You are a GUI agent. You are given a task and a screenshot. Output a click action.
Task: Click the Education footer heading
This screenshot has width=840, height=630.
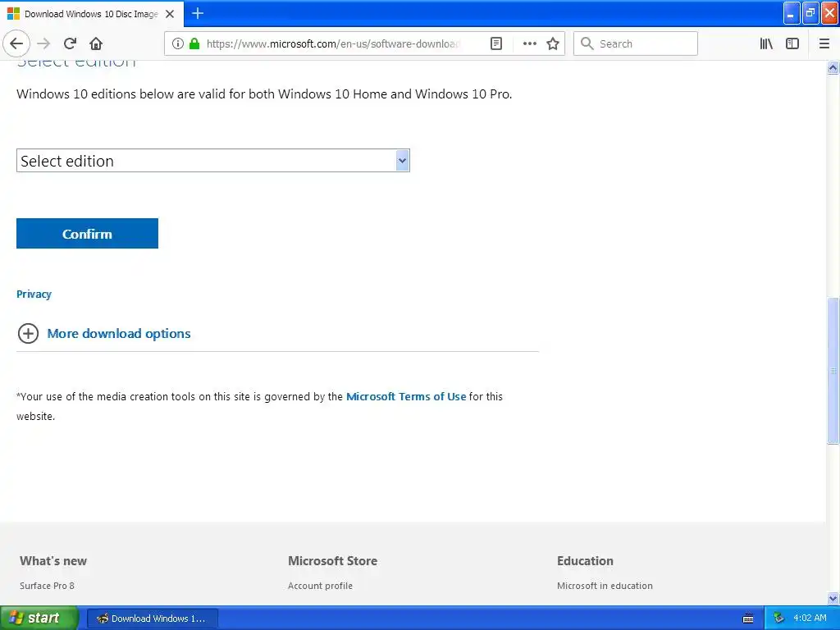click(585, 561)
